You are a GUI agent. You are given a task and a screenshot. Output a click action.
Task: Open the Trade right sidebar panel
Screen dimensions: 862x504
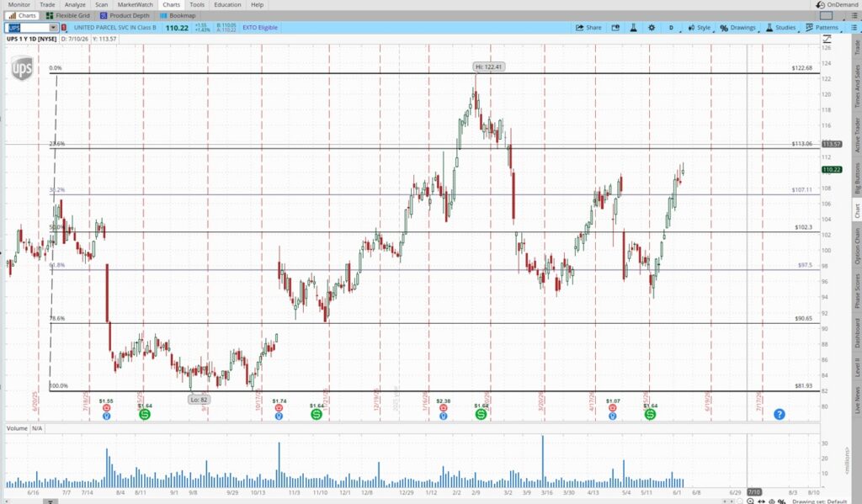pos(857,47)
